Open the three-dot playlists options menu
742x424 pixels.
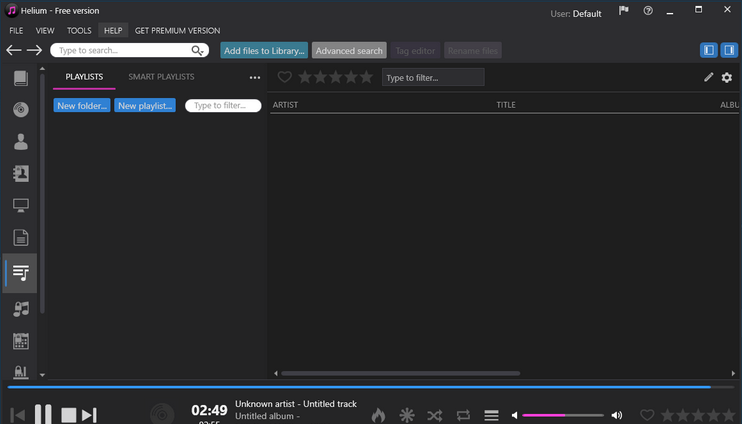coord(255,77)
